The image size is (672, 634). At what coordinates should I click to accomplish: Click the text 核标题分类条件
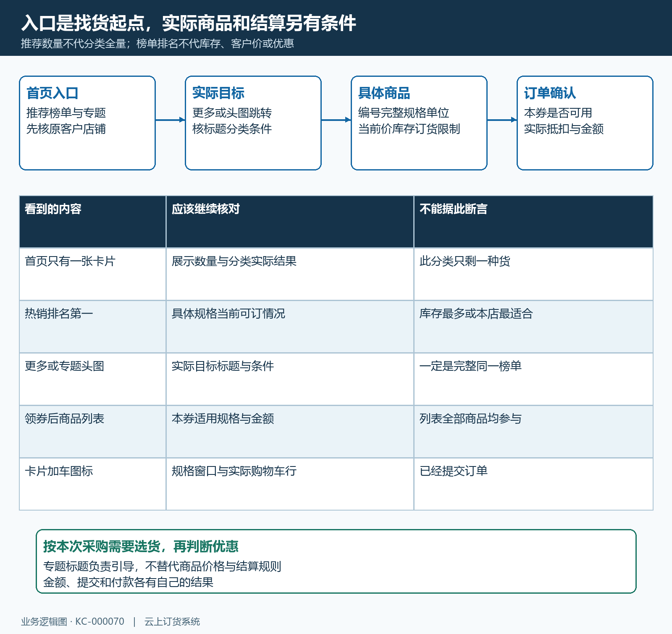point(232,129)
